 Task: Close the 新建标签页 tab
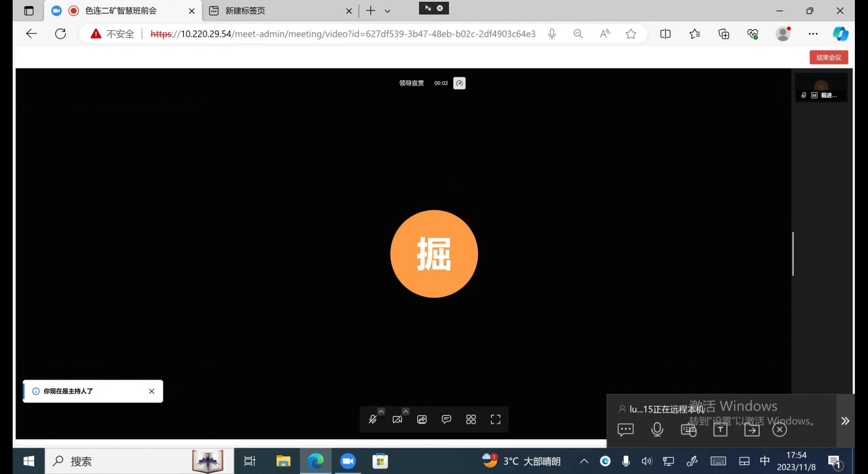tap(349, 11)
